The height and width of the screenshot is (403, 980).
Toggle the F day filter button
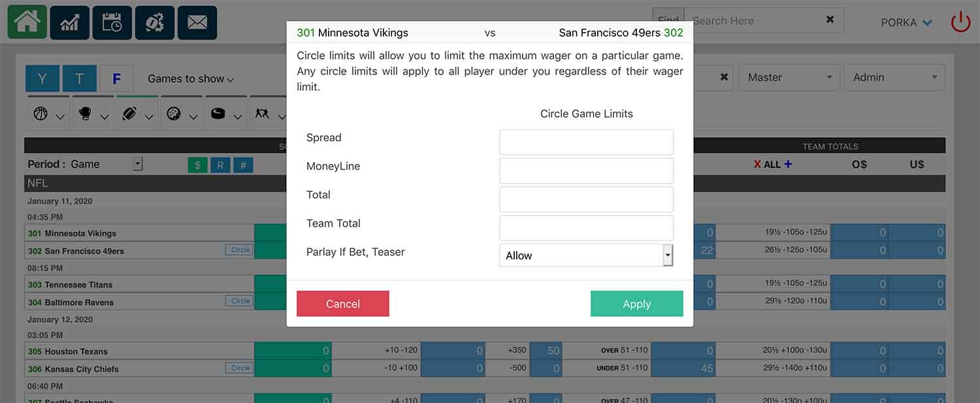click(116, 78)
